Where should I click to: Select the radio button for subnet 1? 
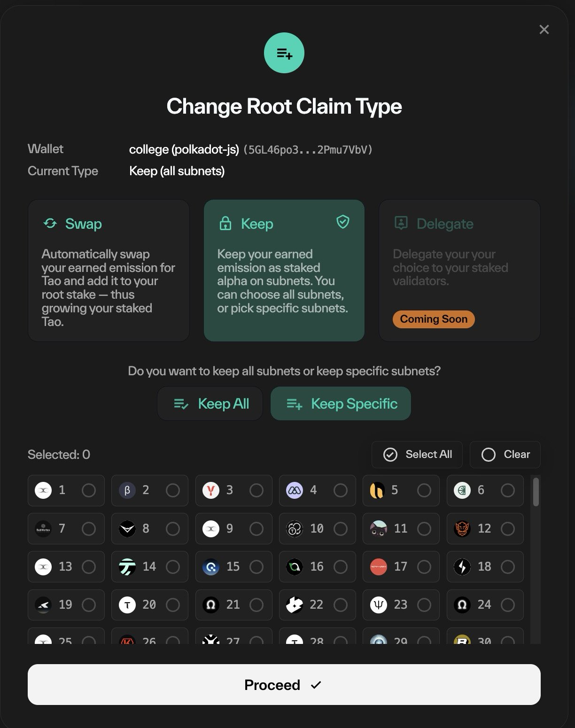click(89, 490)
